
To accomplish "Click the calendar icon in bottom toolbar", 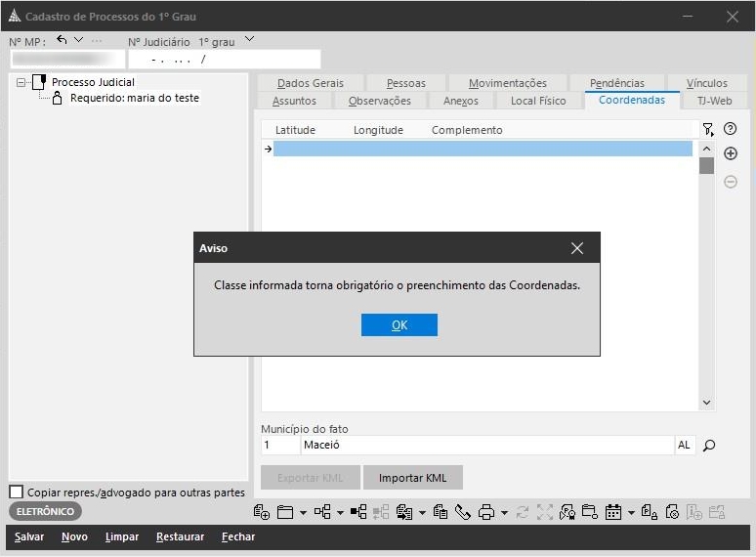I will (613, 512).
